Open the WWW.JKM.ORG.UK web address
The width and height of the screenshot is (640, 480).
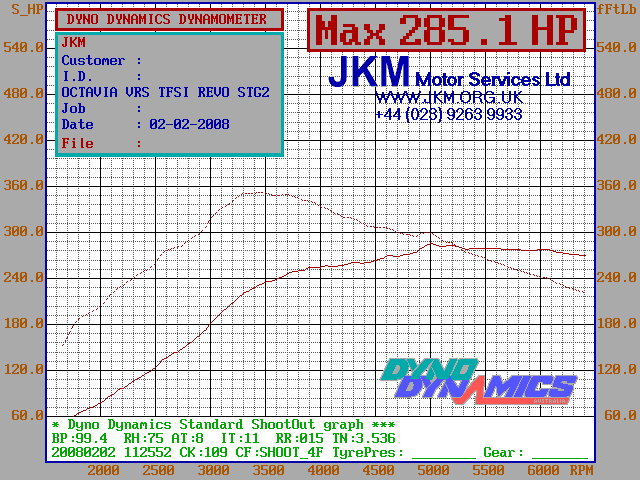click(449, 98)
